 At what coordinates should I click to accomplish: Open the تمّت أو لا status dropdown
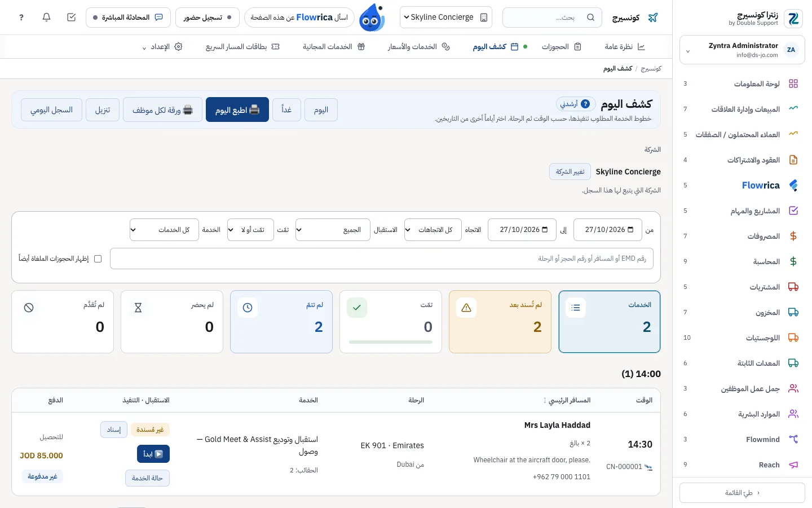pos(250,230)
